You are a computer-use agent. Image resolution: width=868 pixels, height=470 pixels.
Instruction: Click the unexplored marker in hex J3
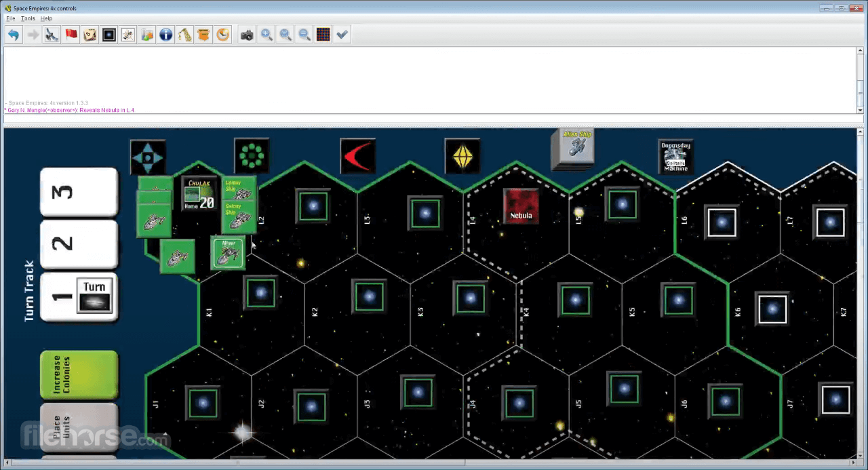[x=418, y=393]
